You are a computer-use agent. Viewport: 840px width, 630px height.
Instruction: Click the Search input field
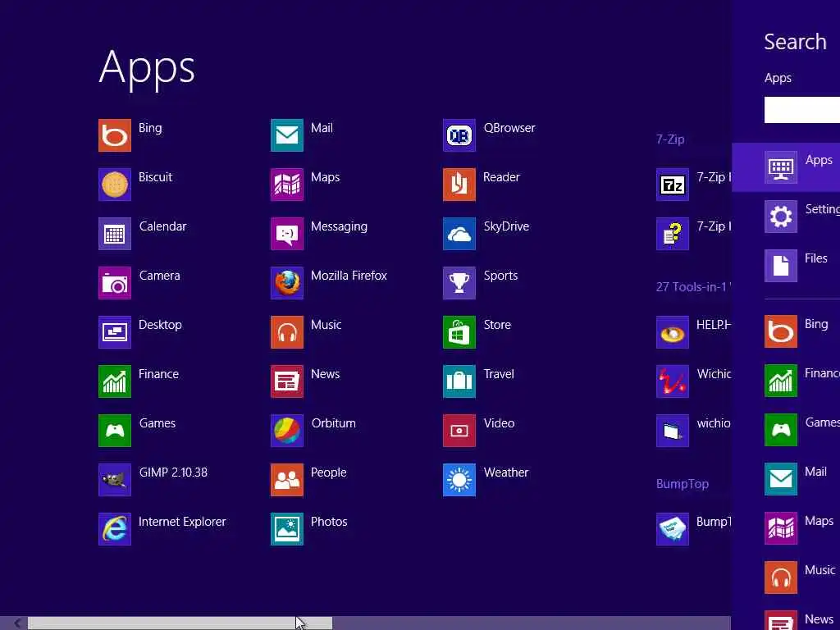[802, 110]
